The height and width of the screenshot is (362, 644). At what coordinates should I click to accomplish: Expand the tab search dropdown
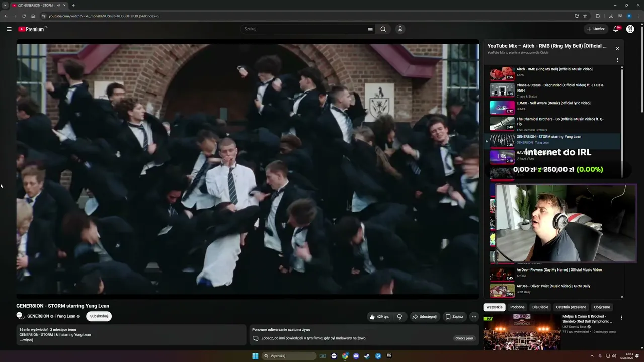point(5,5)
